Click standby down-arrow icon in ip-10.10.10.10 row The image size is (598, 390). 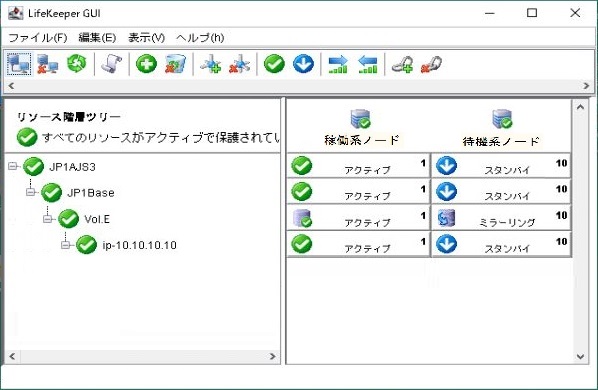coord(446,244)
